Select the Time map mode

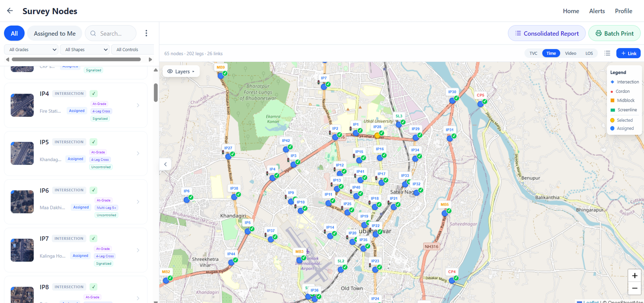551,53
